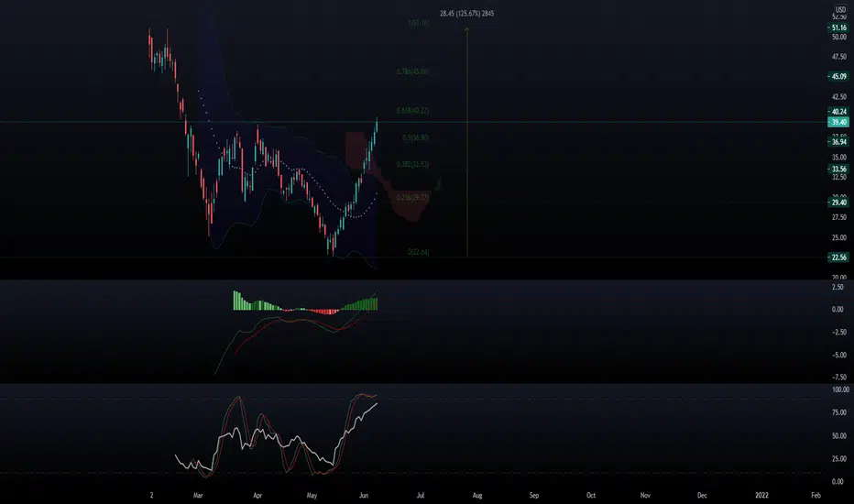Screen dimensions: 854x504
Task: Select the 0.786 Fibonacci level label
Action: pyautogui.click(x=412, y=71)
